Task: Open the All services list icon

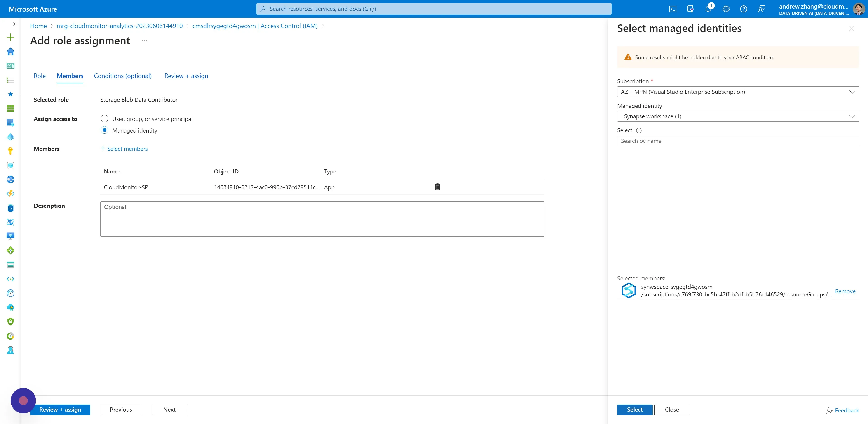Action: 10,80
